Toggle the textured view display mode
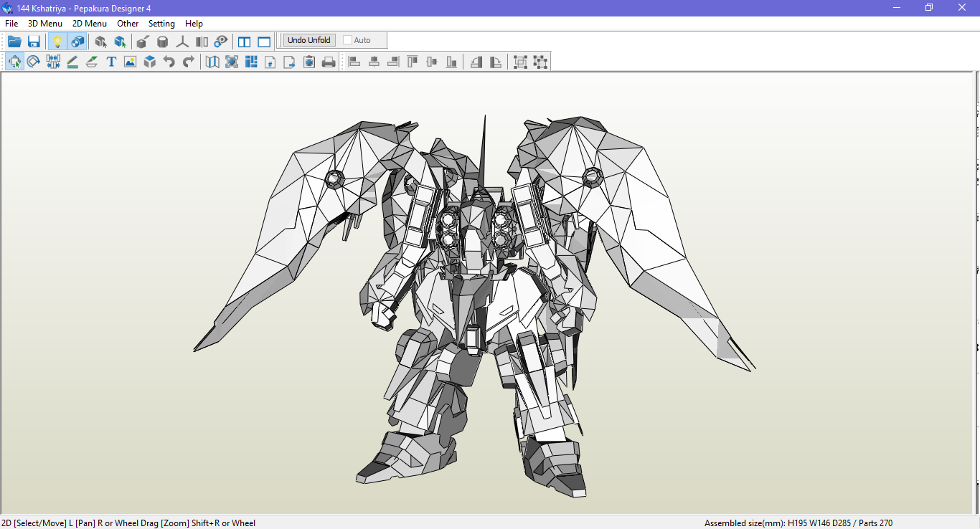This screenshot has width=980, height=529. pyautogui.click(x=77, y=41)
